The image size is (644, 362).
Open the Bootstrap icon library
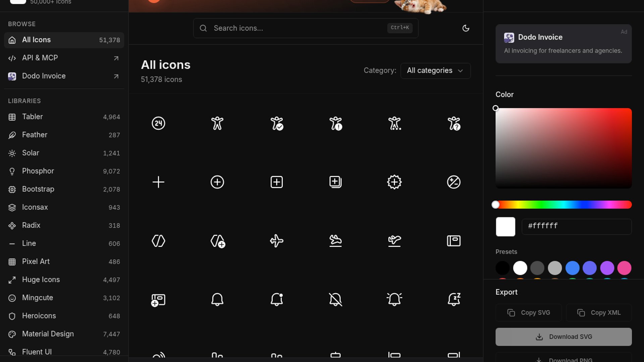pos(64,189)
